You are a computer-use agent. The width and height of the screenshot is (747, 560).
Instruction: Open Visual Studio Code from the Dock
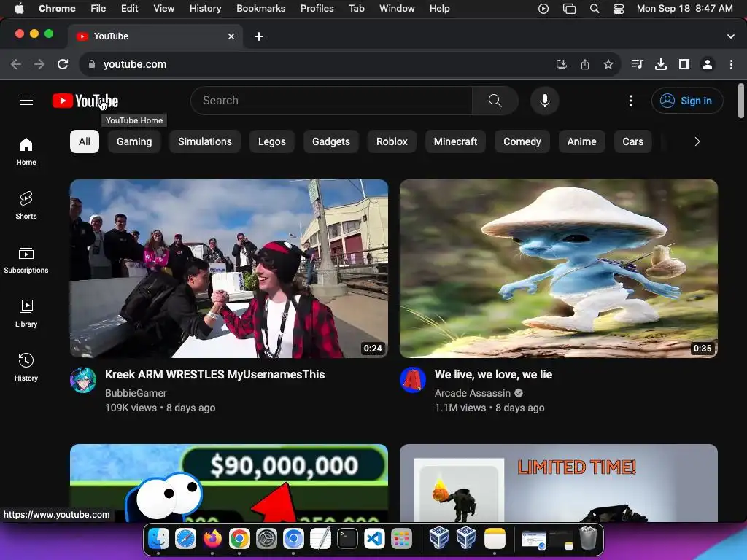(x=374, y=539)
